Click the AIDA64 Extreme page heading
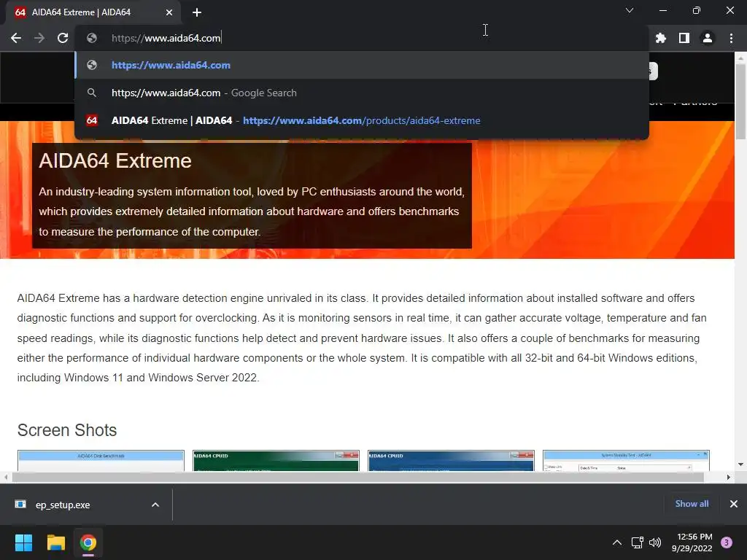 point(115,161)
